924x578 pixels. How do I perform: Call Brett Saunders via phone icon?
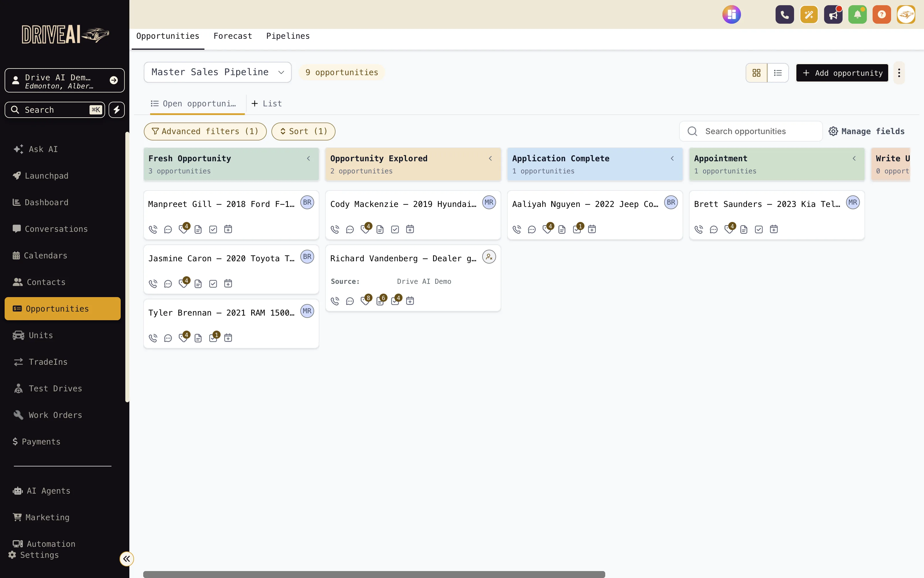click(x=699, y=229)
